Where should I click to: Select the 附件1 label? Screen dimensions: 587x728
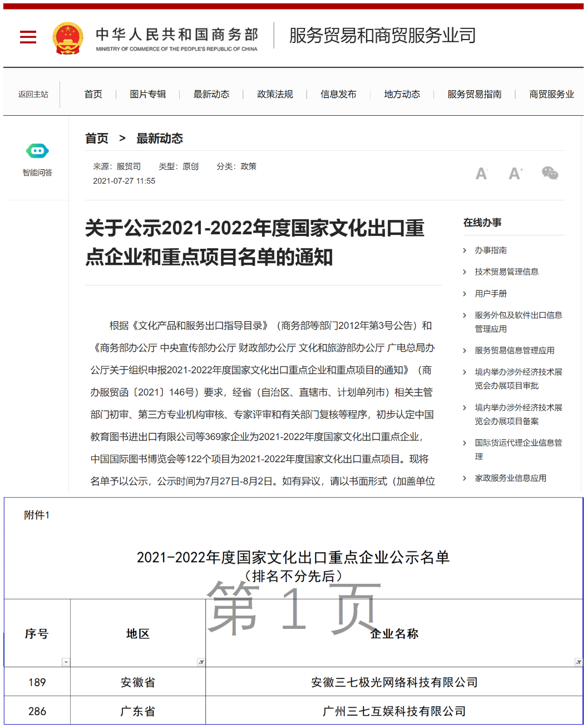[x=37, y=515]
